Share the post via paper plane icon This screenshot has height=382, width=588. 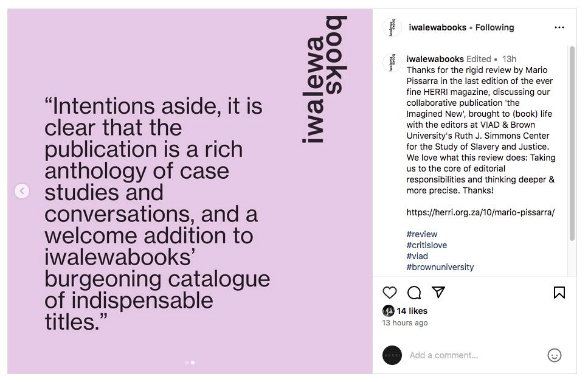click(x=438, y=293)
